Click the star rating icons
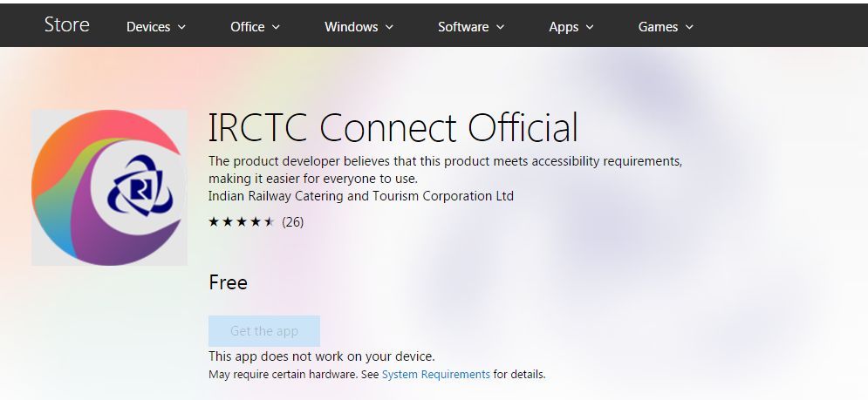The height and width of the screenshot is (400, 868). pos(242,222)
